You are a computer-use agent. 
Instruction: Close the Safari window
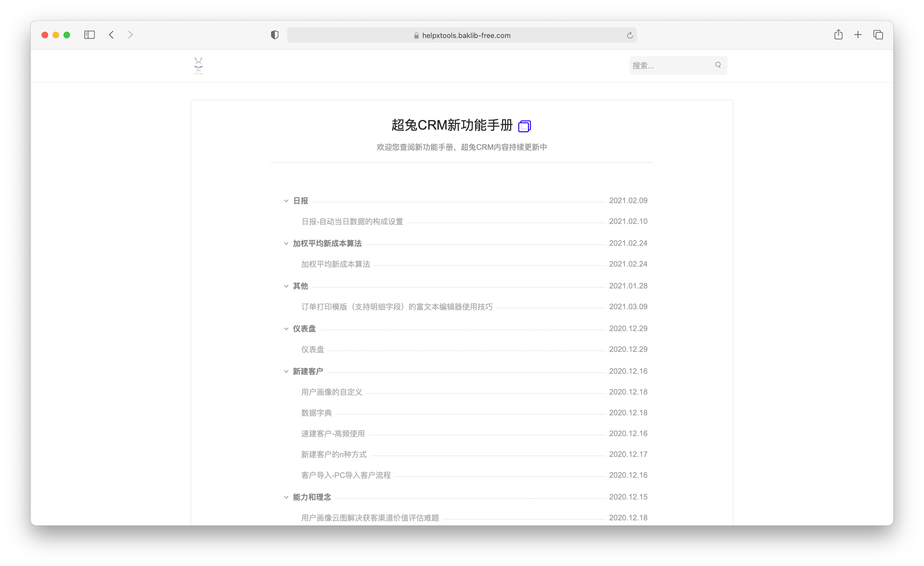click(45, 35)
